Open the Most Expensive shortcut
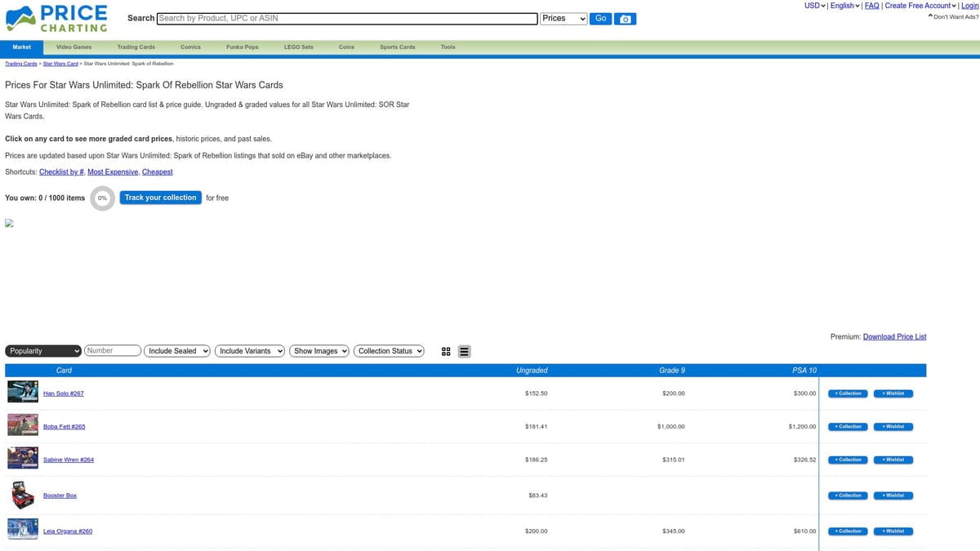Screen dimensions: 980x551 (x=113, y=172)
